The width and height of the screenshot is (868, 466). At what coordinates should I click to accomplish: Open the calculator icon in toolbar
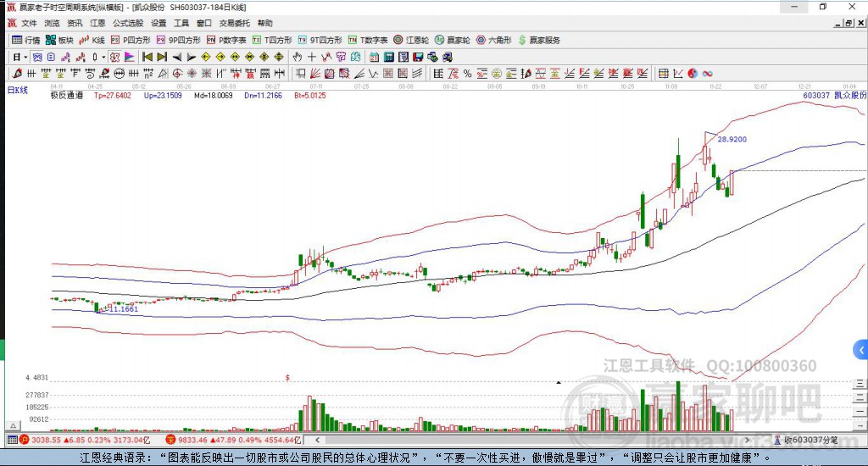point(388,57)
